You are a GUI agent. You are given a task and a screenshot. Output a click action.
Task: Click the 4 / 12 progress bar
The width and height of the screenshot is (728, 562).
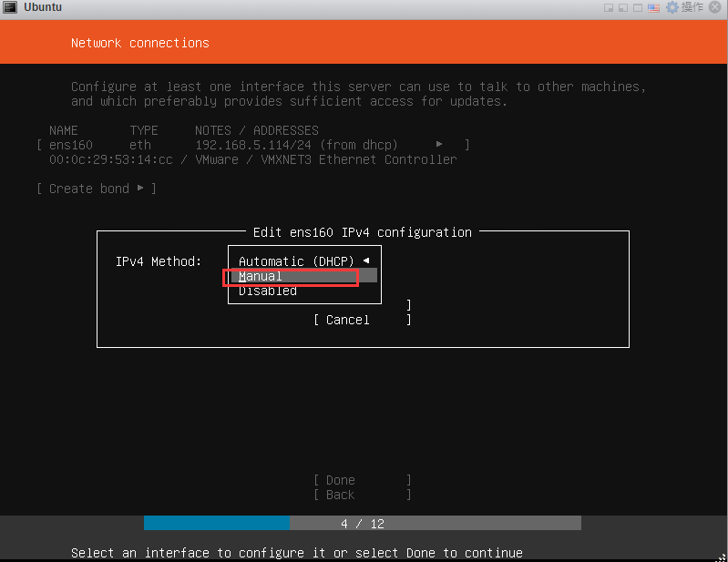[x=362, y=524]
